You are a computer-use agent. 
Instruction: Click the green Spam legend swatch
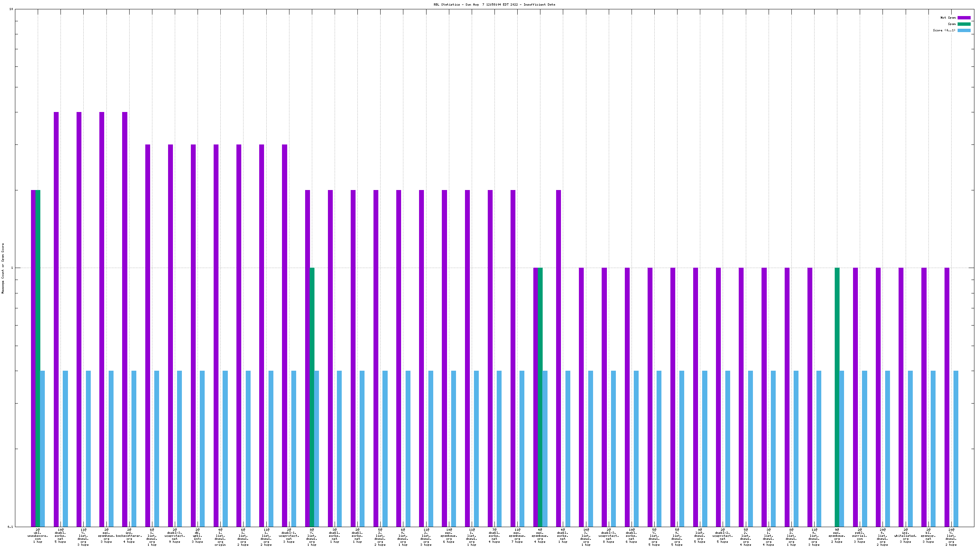tap(964, 24)
